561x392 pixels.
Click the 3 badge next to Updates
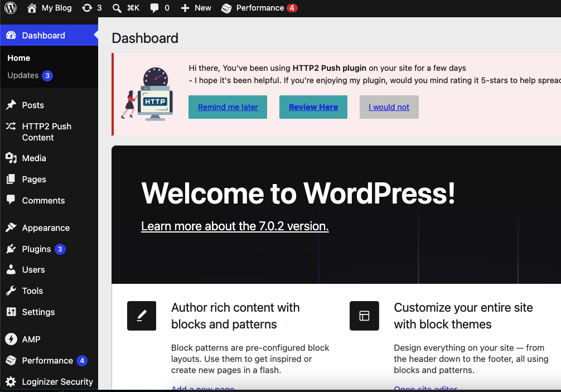coord(47,76)
